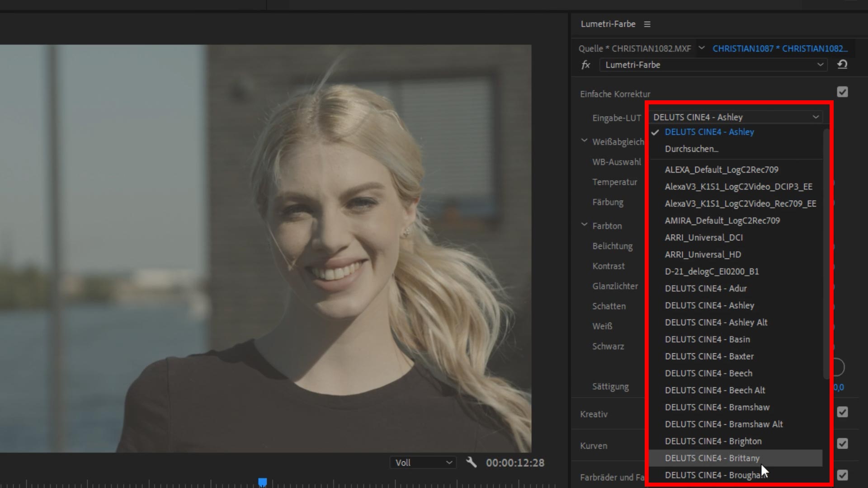This screenshot has height=488, width=868.
Task: Select DELUTS CINE4 - Adur LUT
Action: click(736, 288)
